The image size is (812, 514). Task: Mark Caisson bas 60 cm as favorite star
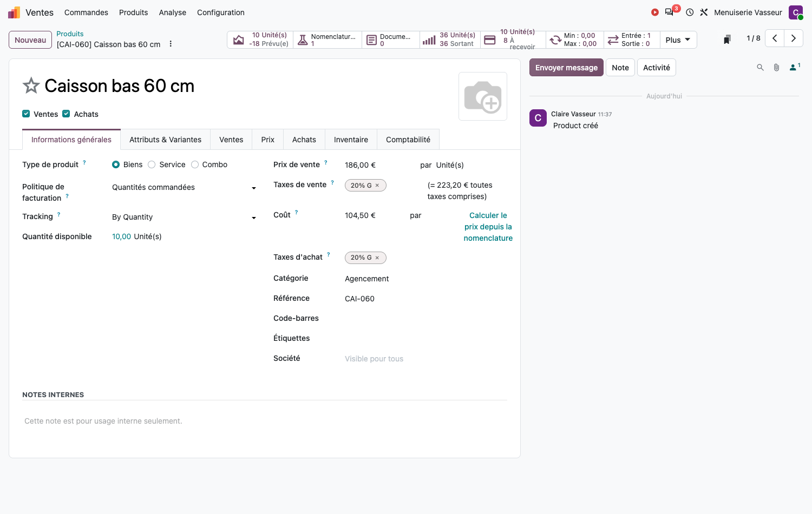[x=31, y=85]
